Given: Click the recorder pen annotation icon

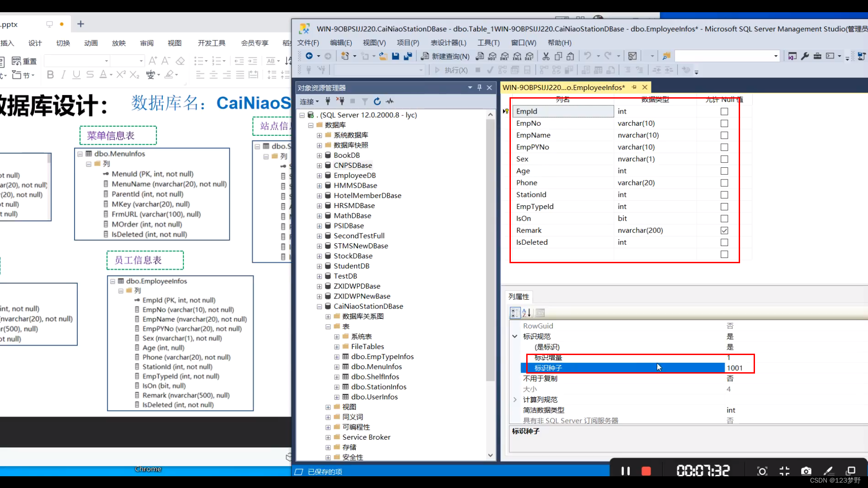Looking at the screenshot, I should click(x=829, y=471).
